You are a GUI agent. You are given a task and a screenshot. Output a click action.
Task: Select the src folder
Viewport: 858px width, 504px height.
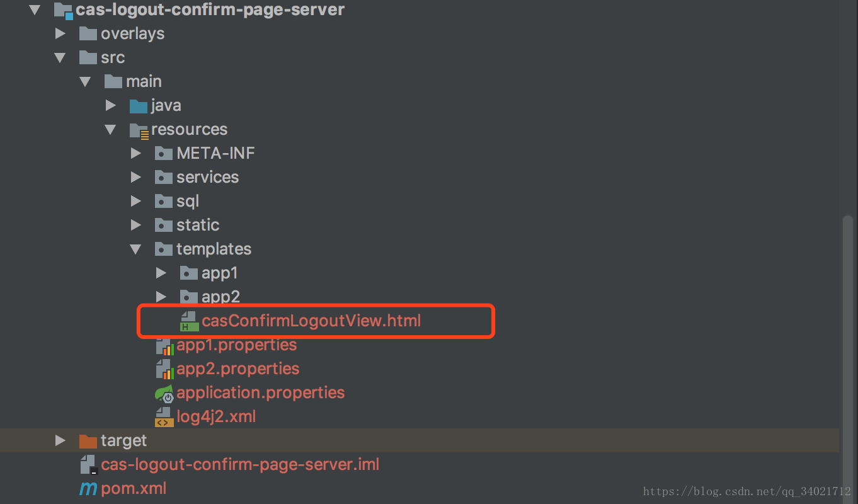point(113,57)
